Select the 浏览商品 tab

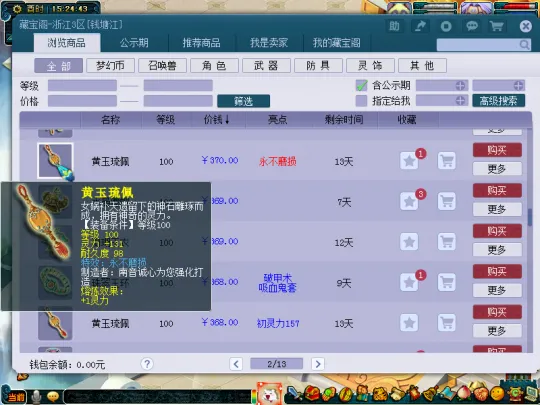66,43
